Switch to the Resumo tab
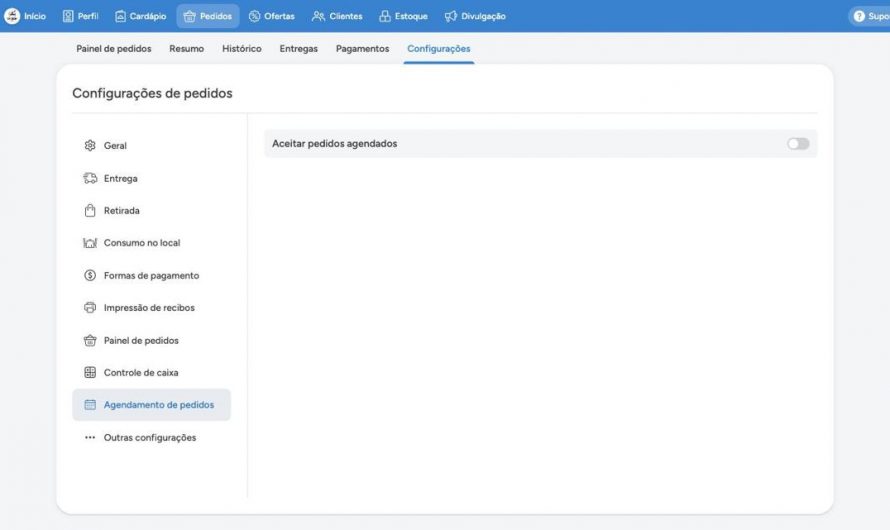This screenshot has width=890, height=530. pyautogui.click(x=187, y=49)
